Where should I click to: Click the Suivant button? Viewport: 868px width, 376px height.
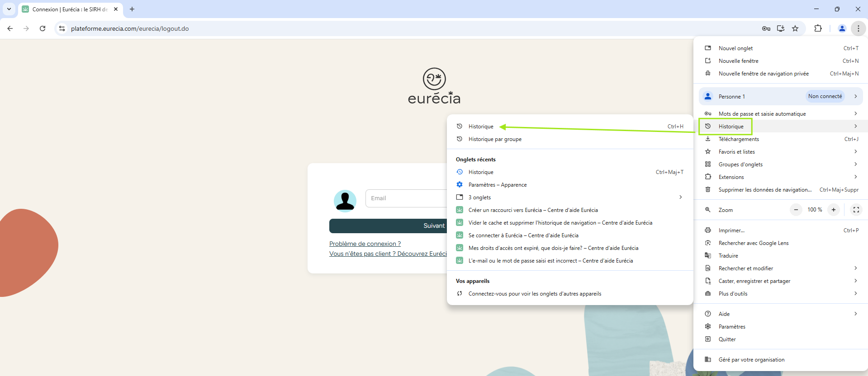pyautogui.click(x=388, y=226)
